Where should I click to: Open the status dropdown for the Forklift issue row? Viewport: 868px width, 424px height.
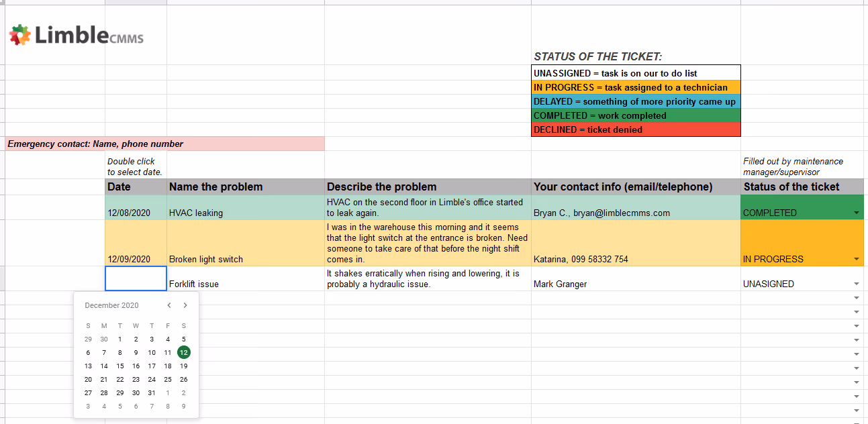857,283
